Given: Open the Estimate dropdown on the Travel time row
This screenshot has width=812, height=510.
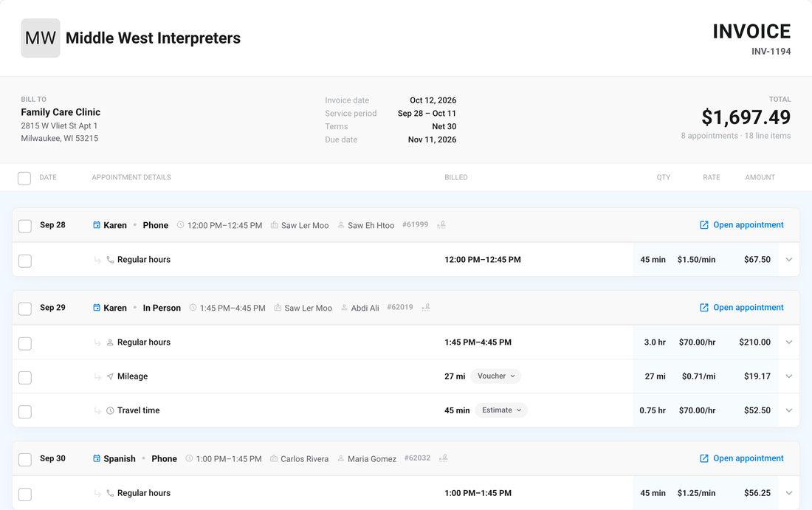Looking at the screenshot, I should coord(501,410).
